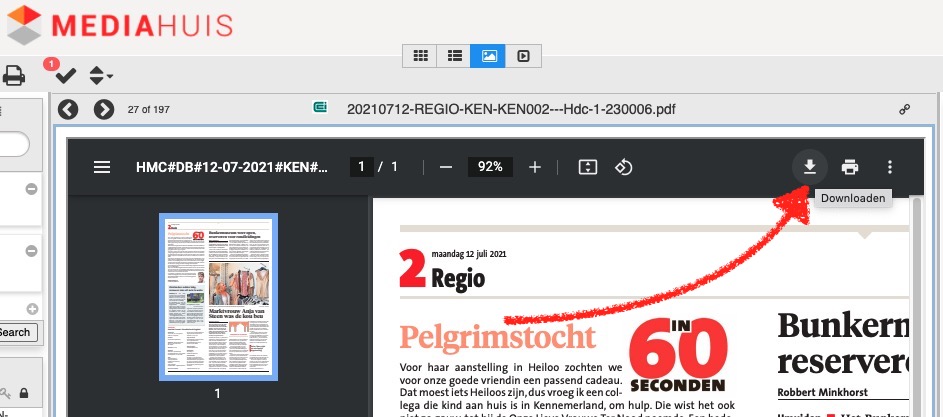This screenshot has width=943, height=417.
Task: Switch to list view mode
Action: tap(454, 56)
